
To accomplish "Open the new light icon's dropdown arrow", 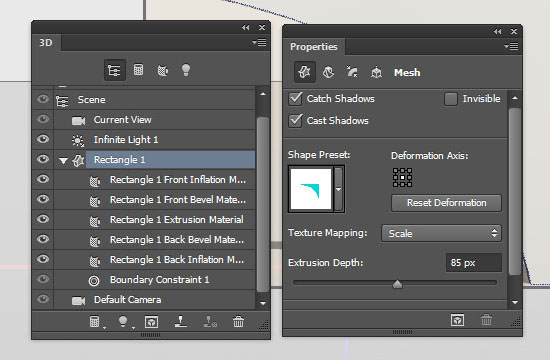I will (133, 328).
